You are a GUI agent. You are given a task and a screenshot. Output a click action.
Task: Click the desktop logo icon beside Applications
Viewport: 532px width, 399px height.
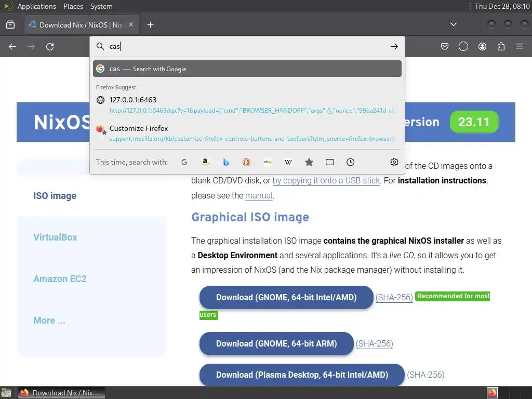pos(9,6)
